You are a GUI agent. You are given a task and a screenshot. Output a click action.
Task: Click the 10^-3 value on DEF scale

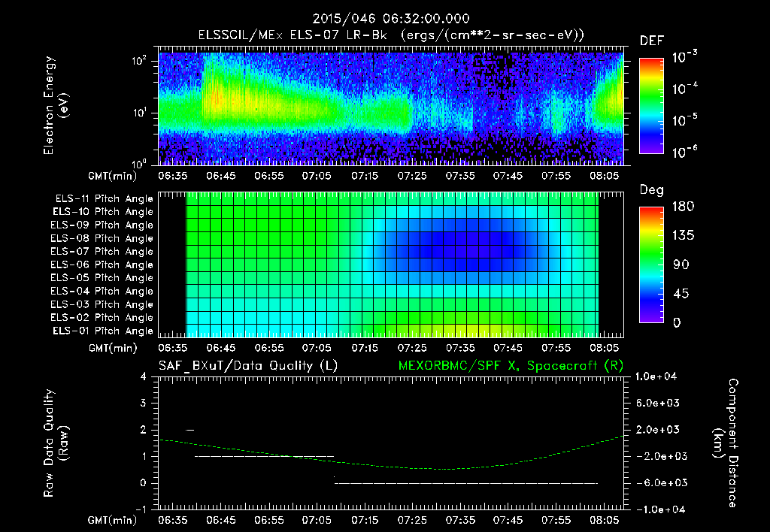click(685, 57)
